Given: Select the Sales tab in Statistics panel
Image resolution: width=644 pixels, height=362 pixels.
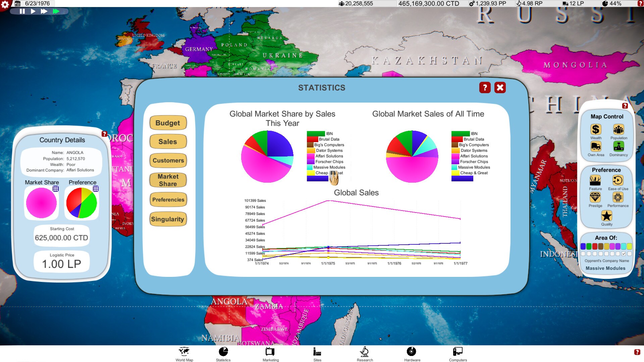Looking at the screenshot, I should tap(168, 142).
